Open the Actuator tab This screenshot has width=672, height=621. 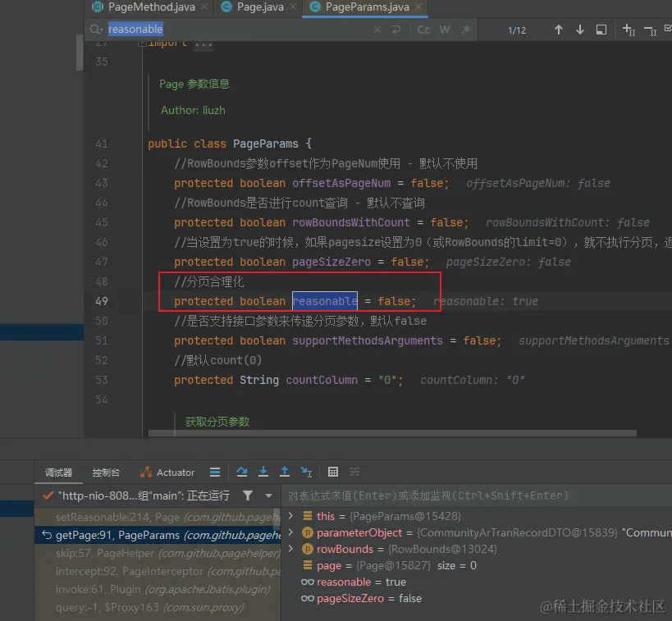pos(167,473)
